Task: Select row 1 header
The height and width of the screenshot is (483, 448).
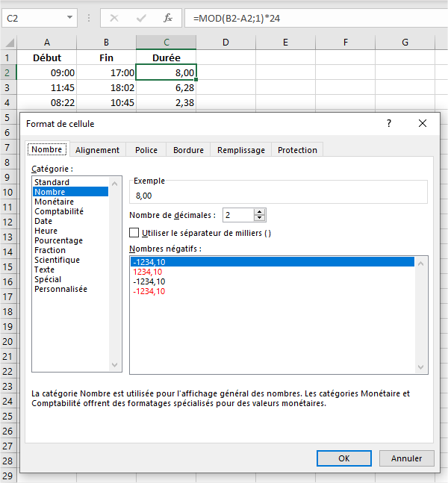Action: point(7,57)
